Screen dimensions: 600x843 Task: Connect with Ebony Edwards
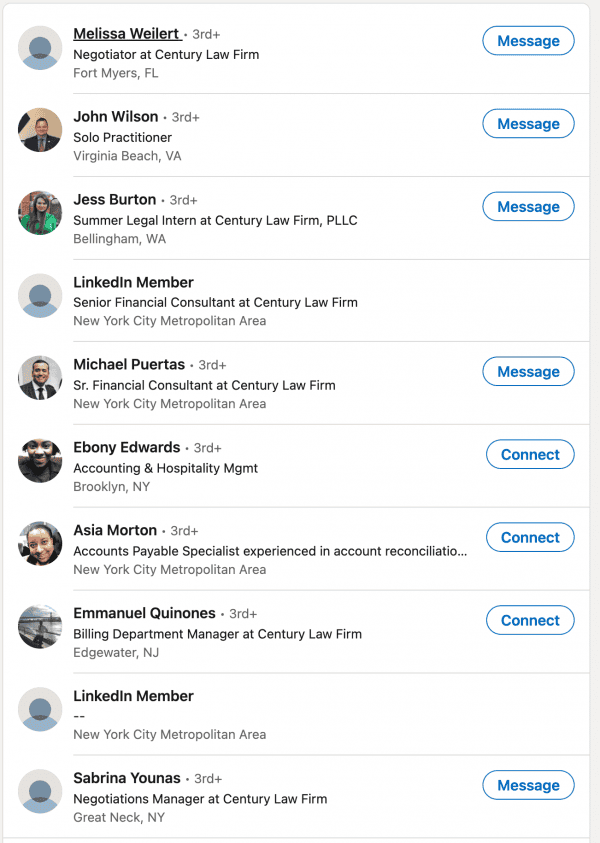click(x=530, y=455)
